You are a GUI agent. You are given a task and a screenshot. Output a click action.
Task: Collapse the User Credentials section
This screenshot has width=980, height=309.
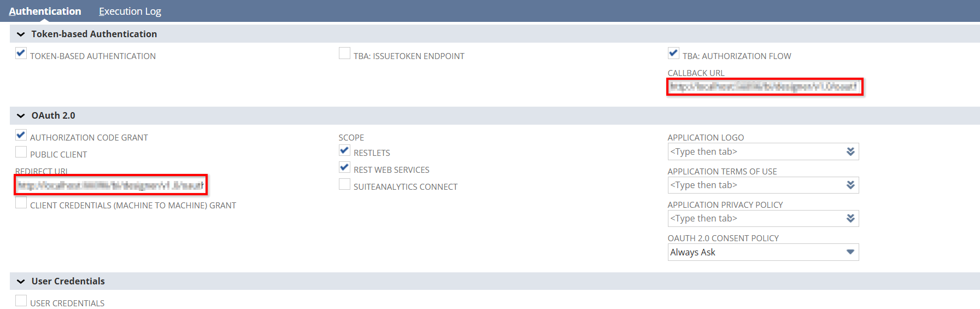(x=21, y=282)
